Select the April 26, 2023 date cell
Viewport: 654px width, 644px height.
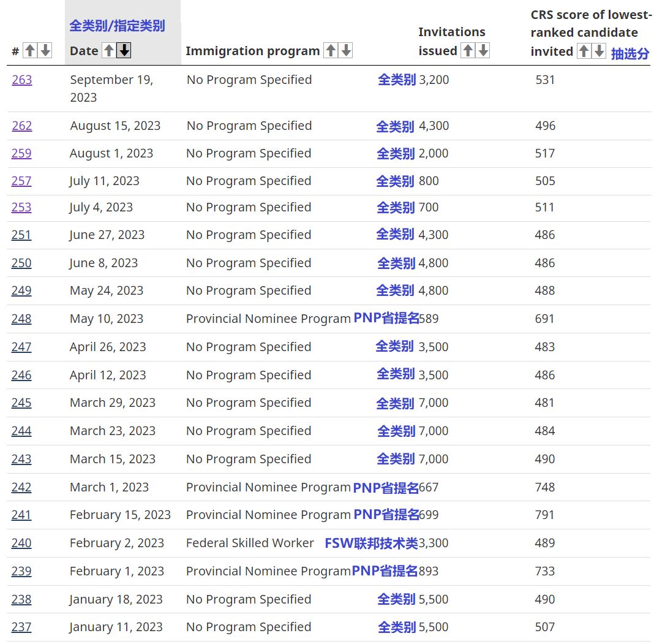point(108,347)
